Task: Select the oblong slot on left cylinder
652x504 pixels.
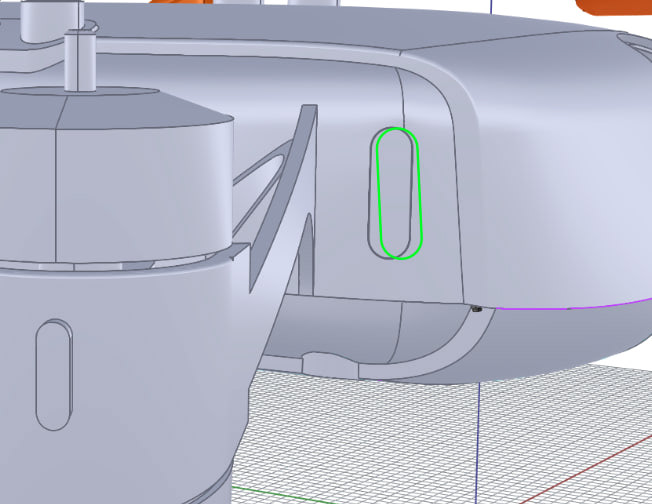Action: click(x=54, y=375)
